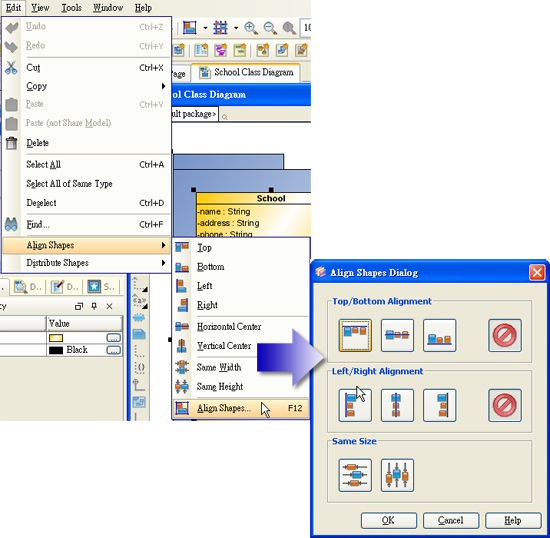Click Help in Align Shapes Dialog
The height and width of the screenshot is (538, 550).
coord(513,520)
